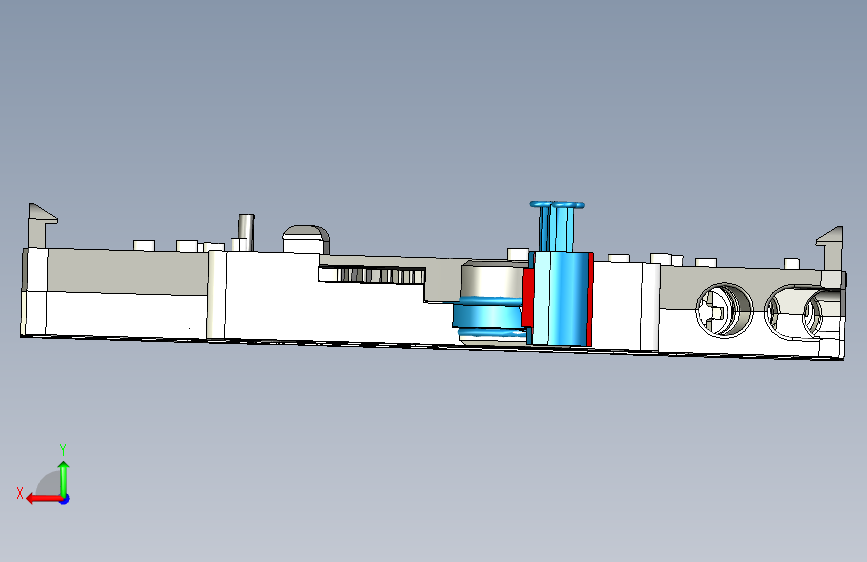The height and width of the screenshot is (562, 867).
Task: Select the dome-shaped gray cap on the top face
Action: coord(306,239)
